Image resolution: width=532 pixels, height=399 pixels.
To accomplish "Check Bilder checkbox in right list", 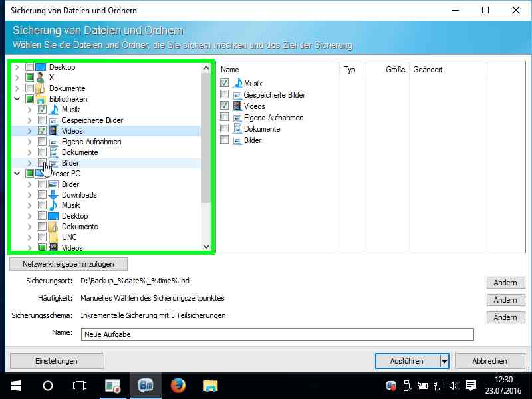I will pos(224,140).
